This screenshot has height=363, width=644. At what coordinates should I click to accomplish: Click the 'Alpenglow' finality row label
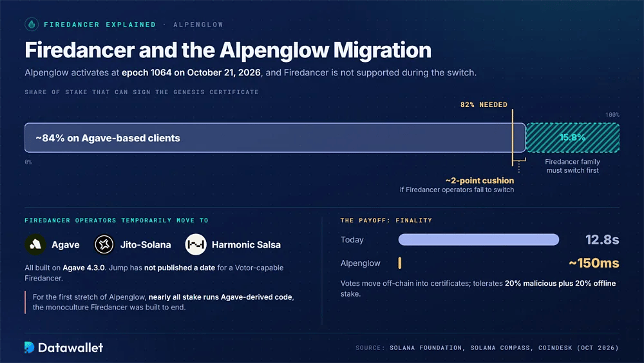pyautogui.click(x=360, y=263)
